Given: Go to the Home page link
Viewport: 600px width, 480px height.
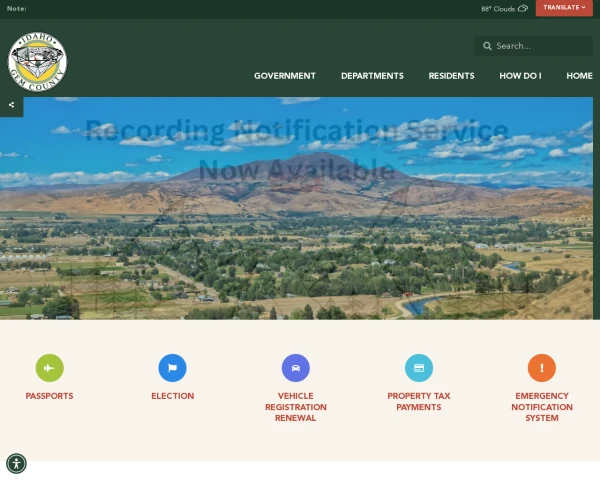Looking at the screenshot, I should pyautogui.click(x=579, y=76).
